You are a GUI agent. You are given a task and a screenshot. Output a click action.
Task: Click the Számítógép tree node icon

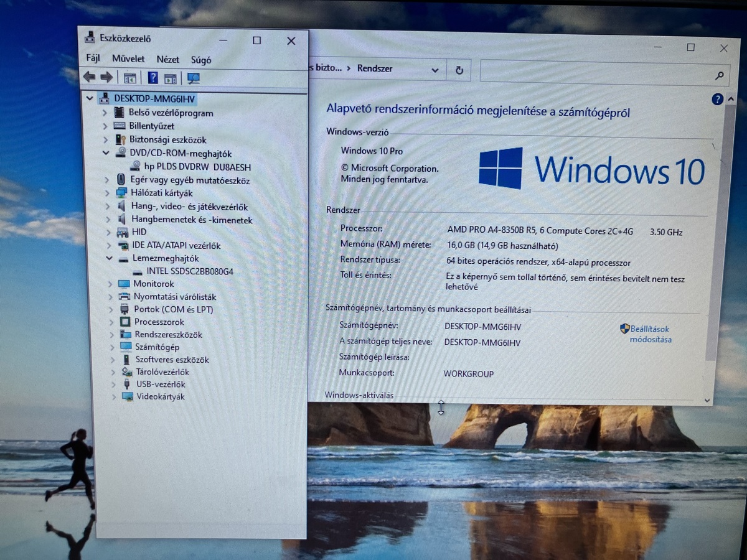(x=126, y=347)
